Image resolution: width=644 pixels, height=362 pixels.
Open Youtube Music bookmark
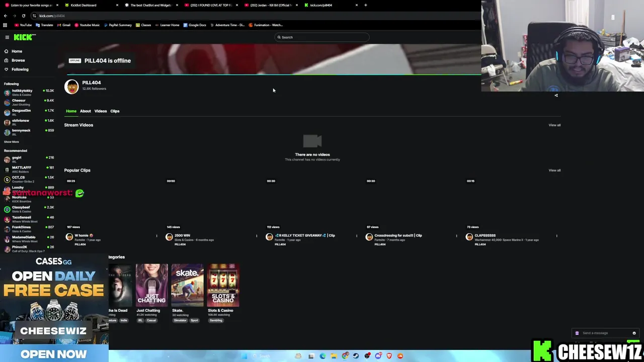coord(87,25)
